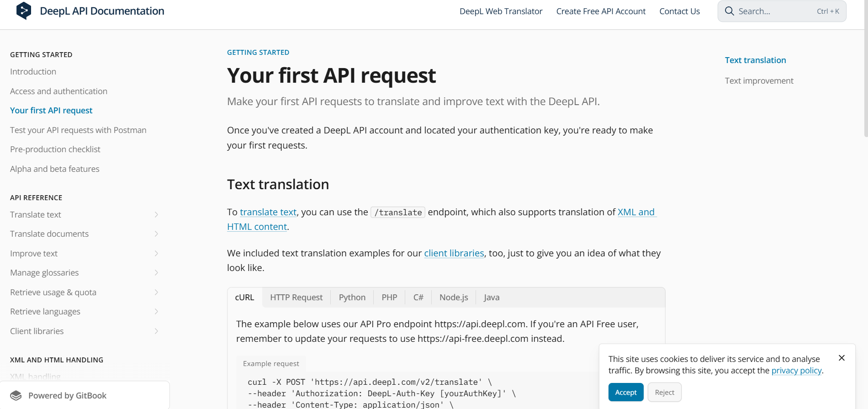The image size is (868, 409).
Task: Open Manage glossaries reference page
Action: (x=44, y=273)
